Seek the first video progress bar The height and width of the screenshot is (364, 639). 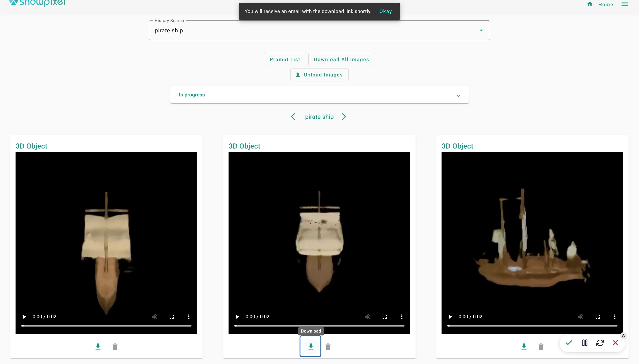click(x=106, y=326)
